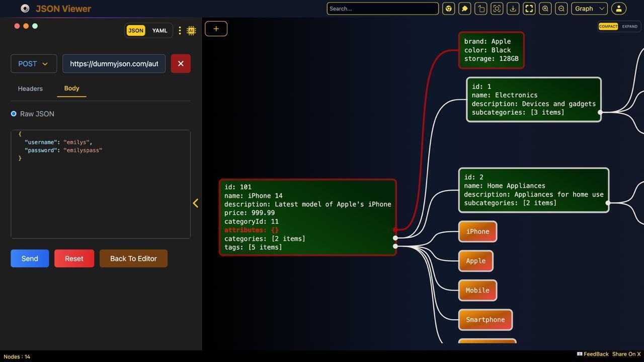Click the "emilys" username value

76,142
